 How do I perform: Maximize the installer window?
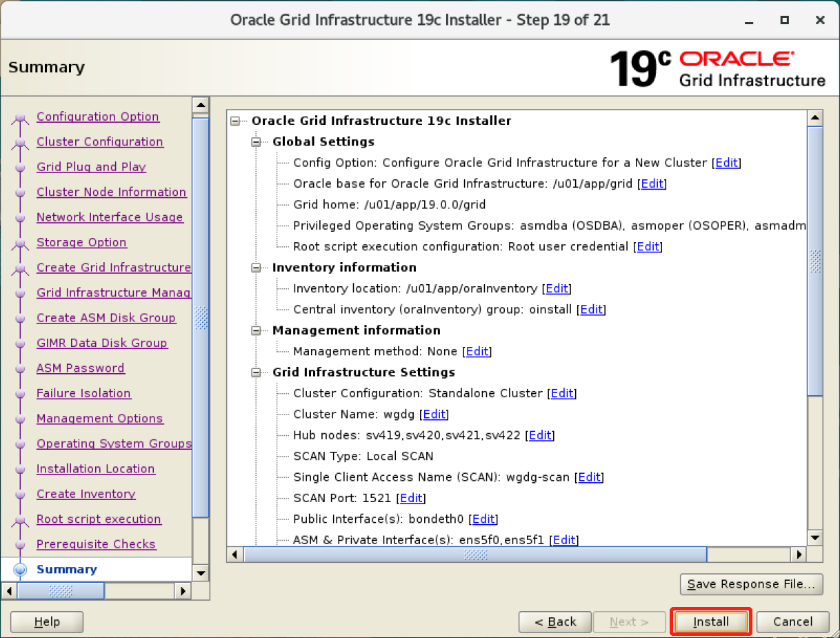[x=784, y=20]
